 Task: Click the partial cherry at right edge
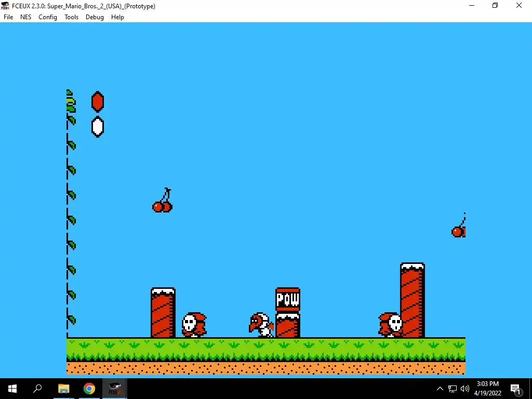point(459,225)
